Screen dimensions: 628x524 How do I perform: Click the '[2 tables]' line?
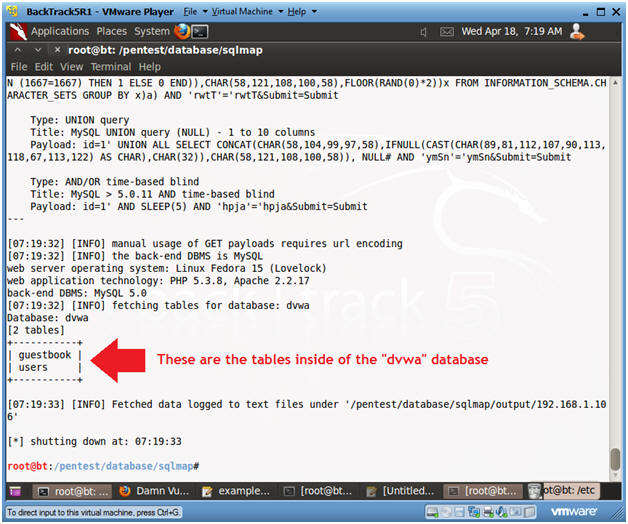pos(36,331)
